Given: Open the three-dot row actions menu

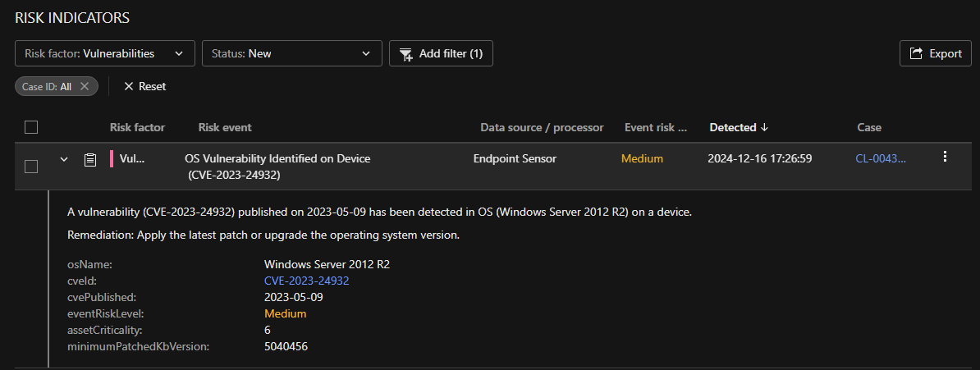Looking at the screenshot, I should coord(945,157).
